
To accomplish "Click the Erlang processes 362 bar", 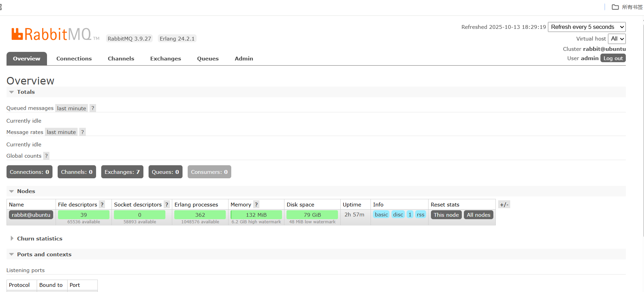I will 200,215.
